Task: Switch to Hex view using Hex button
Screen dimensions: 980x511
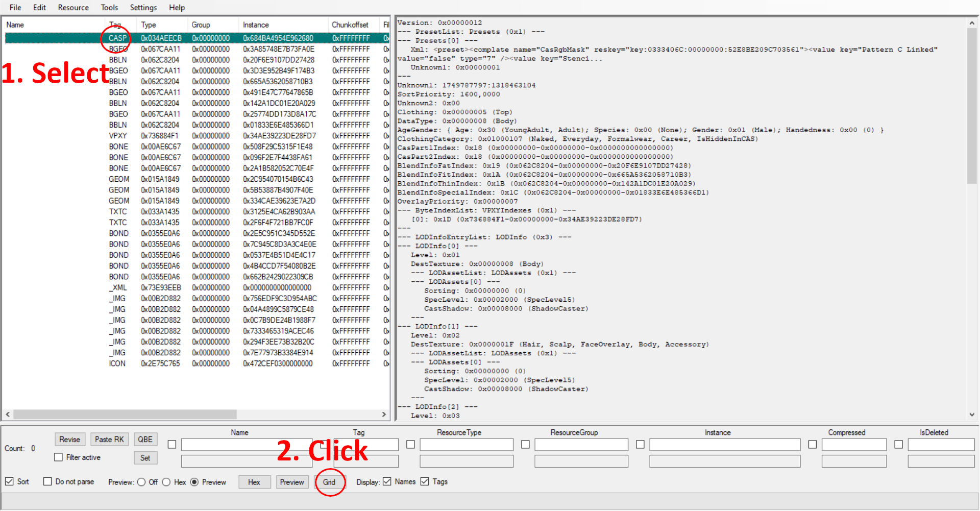Action: tap(254, 481)
